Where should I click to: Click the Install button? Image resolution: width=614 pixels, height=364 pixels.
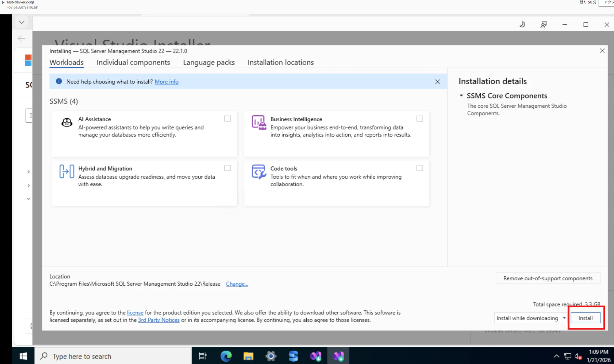(586, 318)
